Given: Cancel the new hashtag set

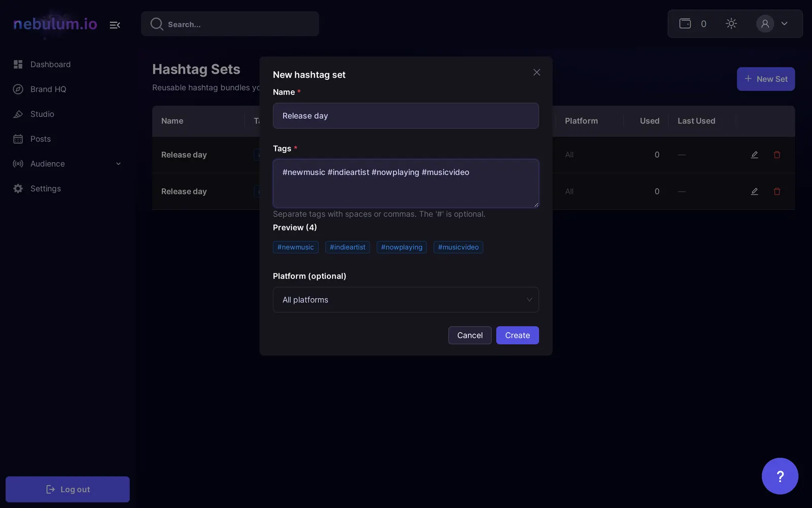Looking at the screenshot, I should pos(470,335).
